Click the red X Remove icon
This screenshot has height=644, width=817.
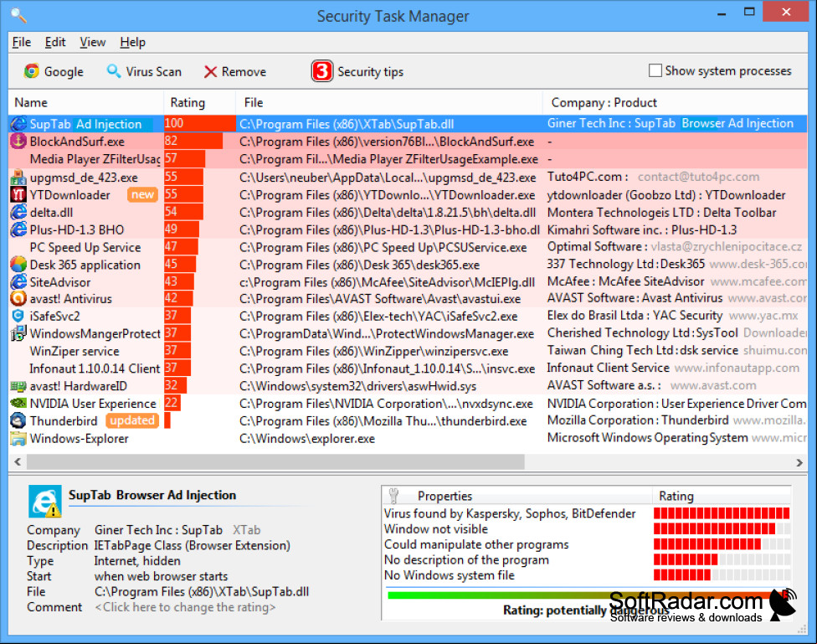pyautogui.click(x=210, y=71)
